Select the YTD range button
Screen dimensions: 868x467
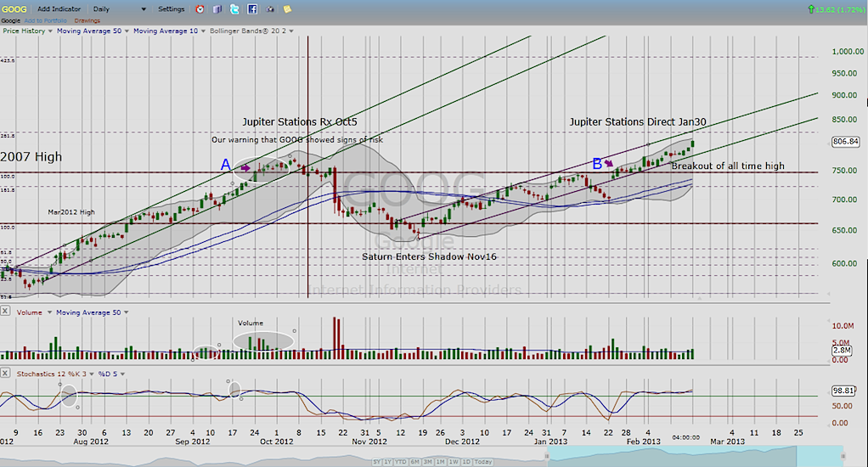(401, 461)
